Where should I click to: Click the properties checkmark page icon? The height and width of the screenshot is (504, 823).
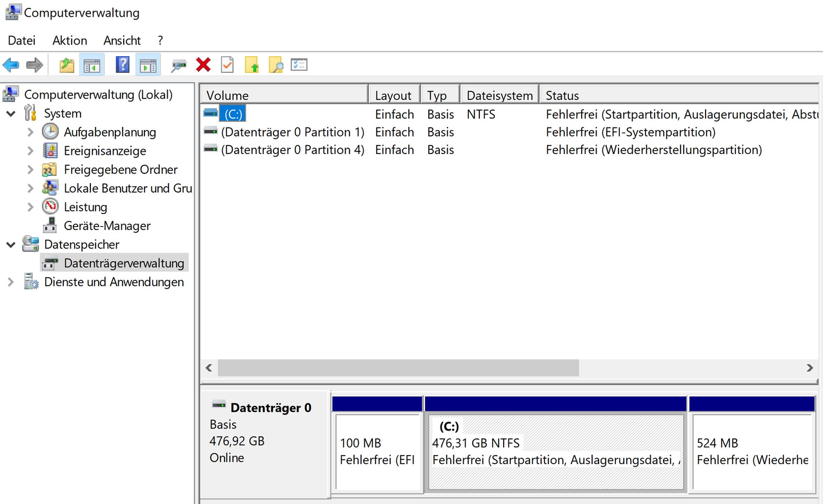pyautogui.click(x=227, y=65)
